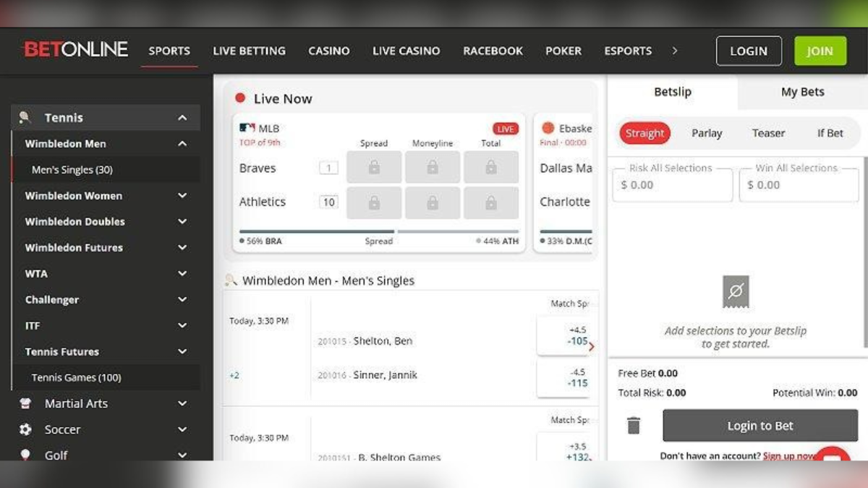
Task: Click the Braves total lock icon
Action: pyautogui.click(x=491, y=168)
